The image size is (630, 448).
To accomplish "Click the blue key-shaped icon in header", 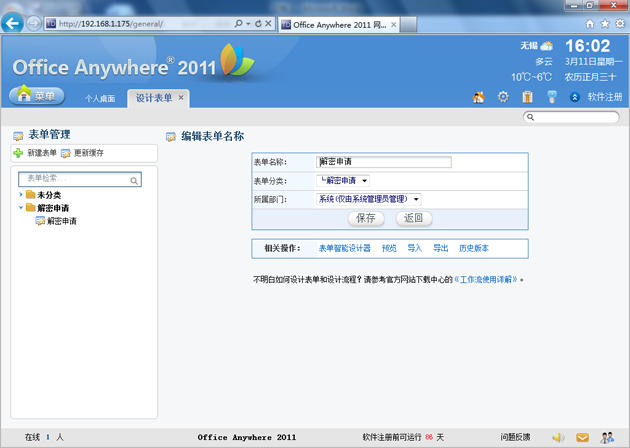I will [x=551, y=97].
